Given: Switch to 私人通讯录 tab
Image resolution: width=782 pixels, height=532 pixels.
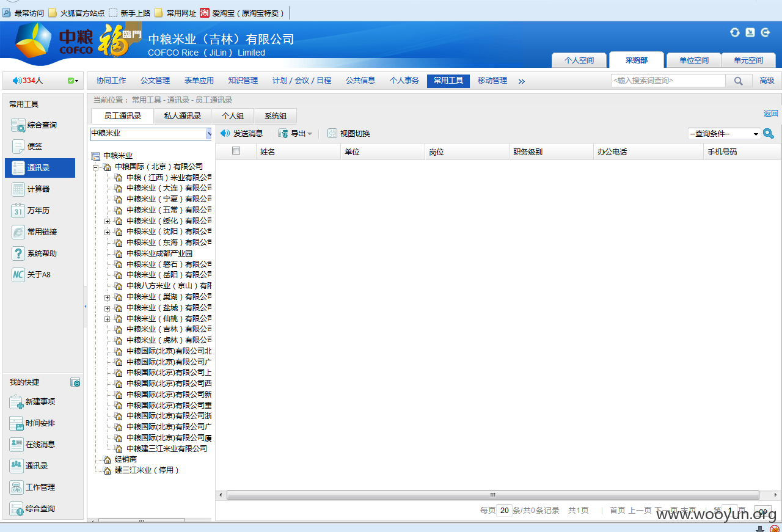Looking at the screenshot, I should point(183,116).
